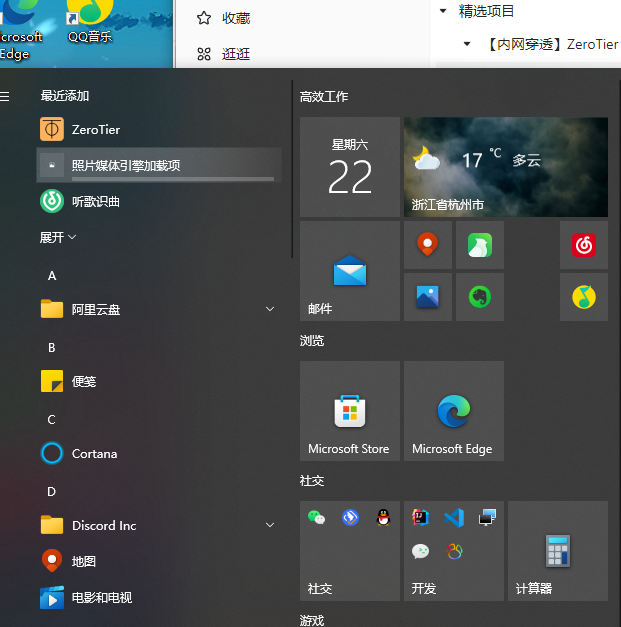Open WeChat icon in 社交 folder
621x627 pixels.
[316, 517]
